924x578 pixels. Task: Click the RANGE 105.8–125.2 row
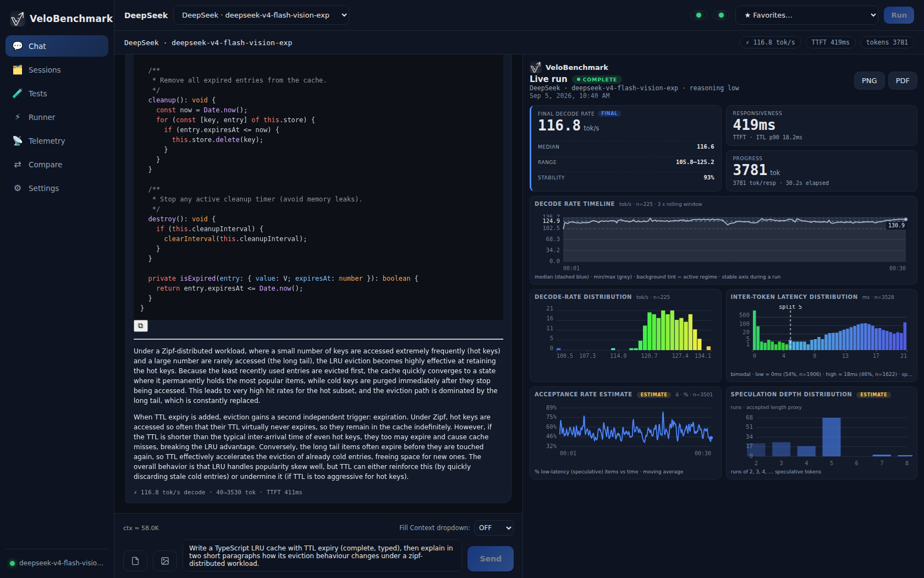coord(626,162)
